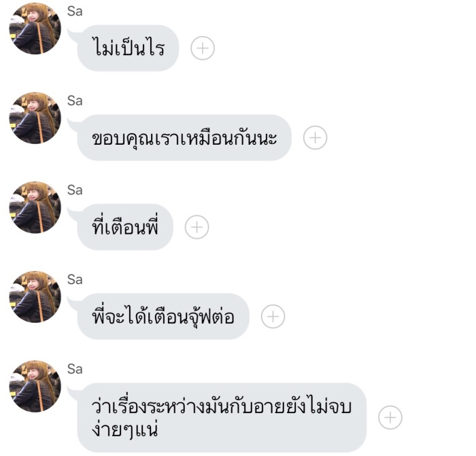Open Sa's avatar next to "ขอบคุณเราเหมือนกันนะ"
The height and width of the screenshot is (456, 476).
[35, 118]
